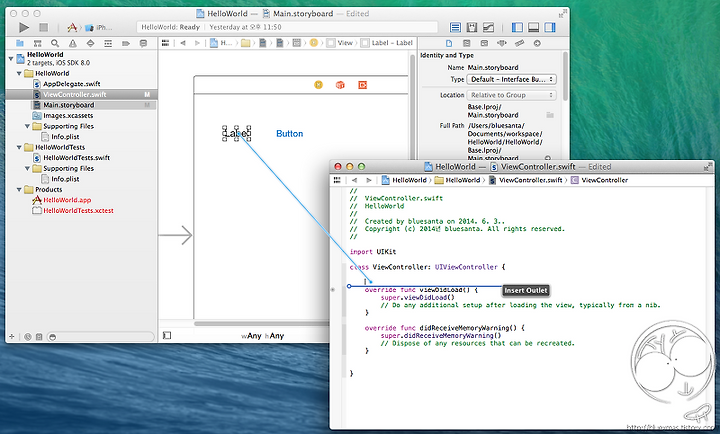The height and width of the screenshot is (434, 720).
Task: Open the Type dropdown in Identity and Type
Action: tap(512, 79)
